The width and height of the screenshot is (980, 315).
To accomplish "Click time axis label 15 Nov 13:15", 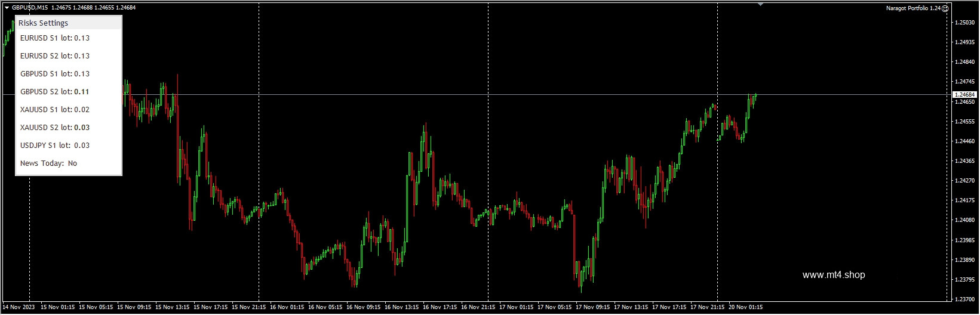I will (173, 308).
